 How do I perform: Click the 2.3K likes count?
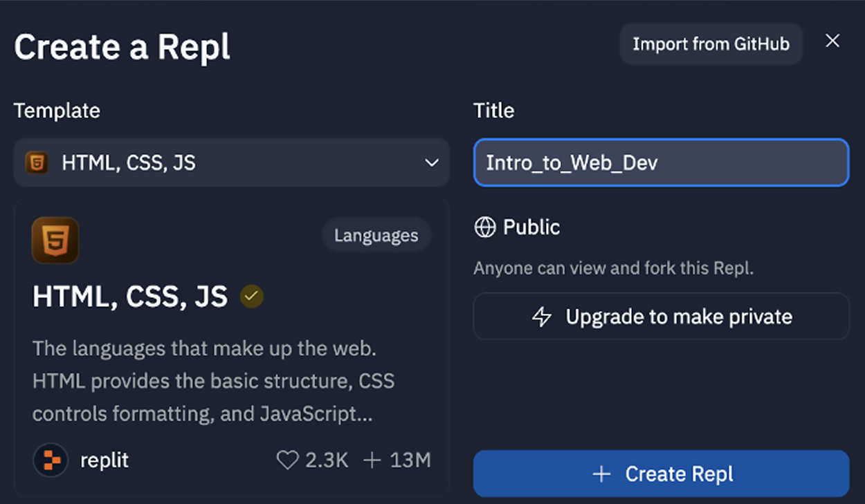tap(327, 460)
